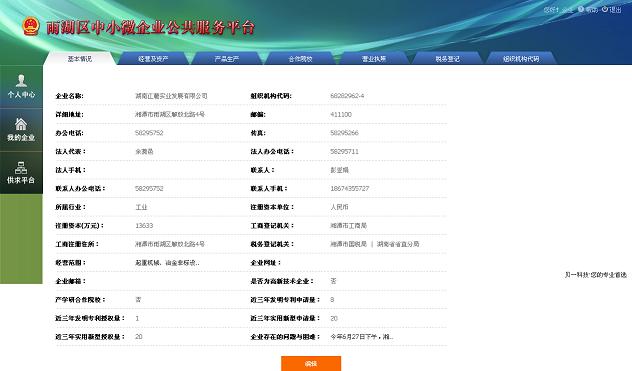Screen dimensions: 632x371
Task: Click the 法人办公电话 value 58295711
Action: point(344,151)
